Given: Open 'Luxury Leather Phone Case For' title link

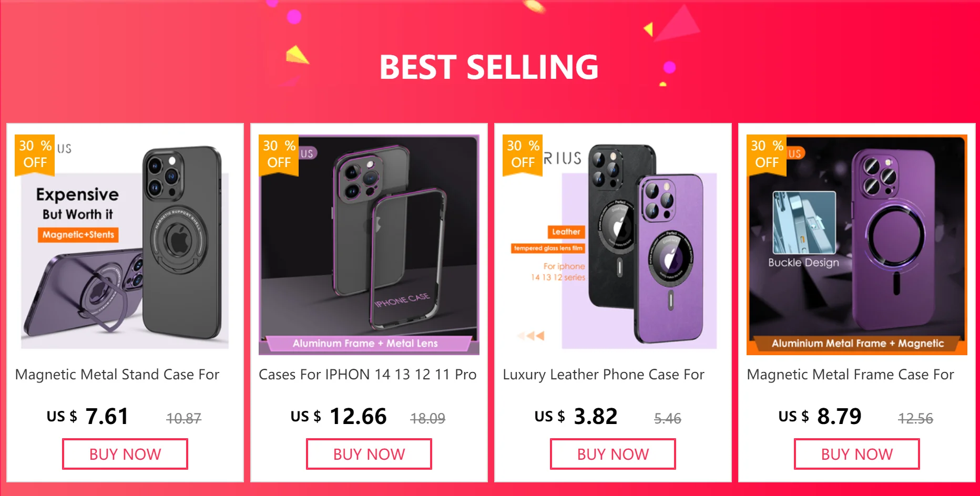Looking at the screenshot, I should (x=604, y=375).
